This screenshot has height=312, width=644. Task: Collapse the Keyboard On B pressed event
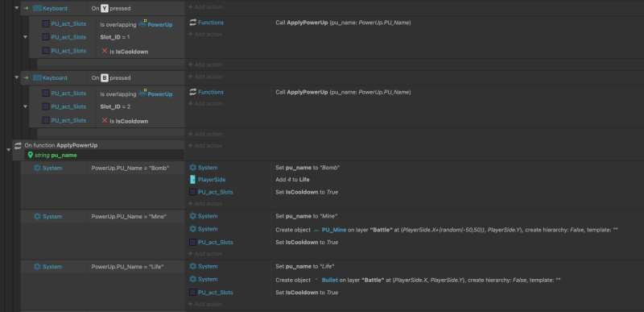17,77
